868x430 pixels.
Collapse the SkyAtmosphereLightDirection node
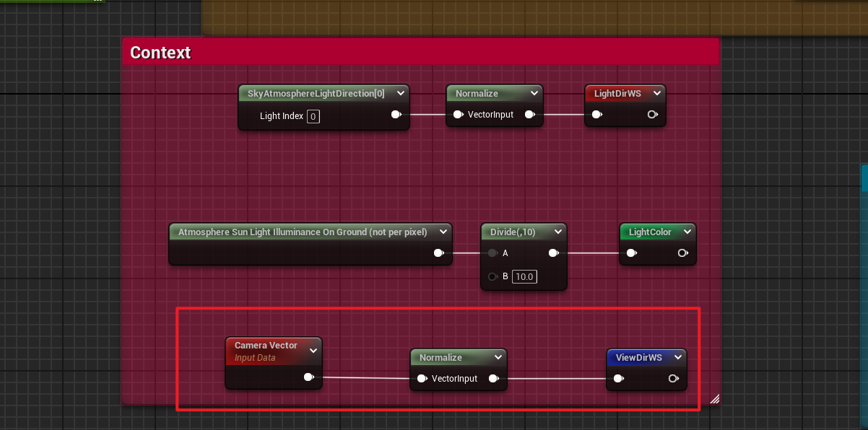pos(400,94)
